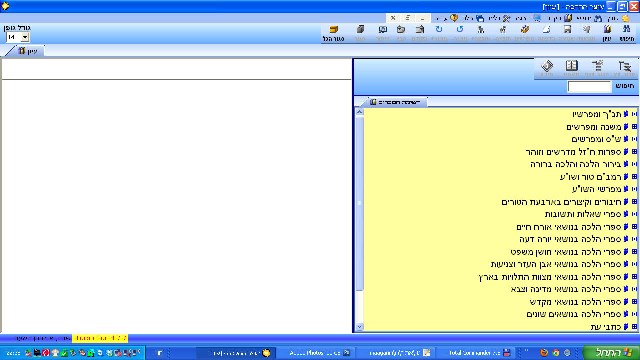640x360 pixels.
Task: Expand the 'משנה ומפרשים' category
Action: click(x=634, y=127)
